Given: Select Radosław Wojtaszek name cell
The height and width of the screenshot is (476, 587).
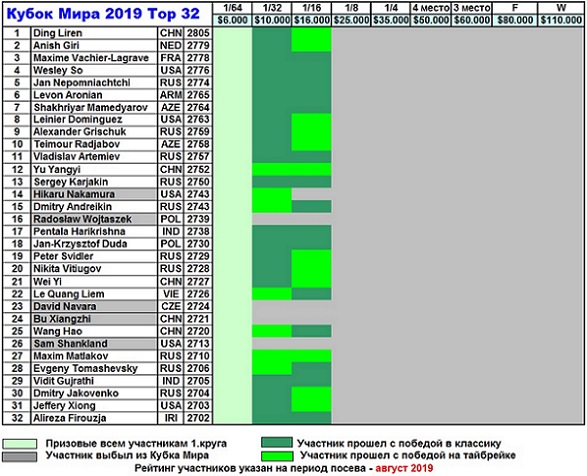Looking at the screenshot, I should pos(94,219).
